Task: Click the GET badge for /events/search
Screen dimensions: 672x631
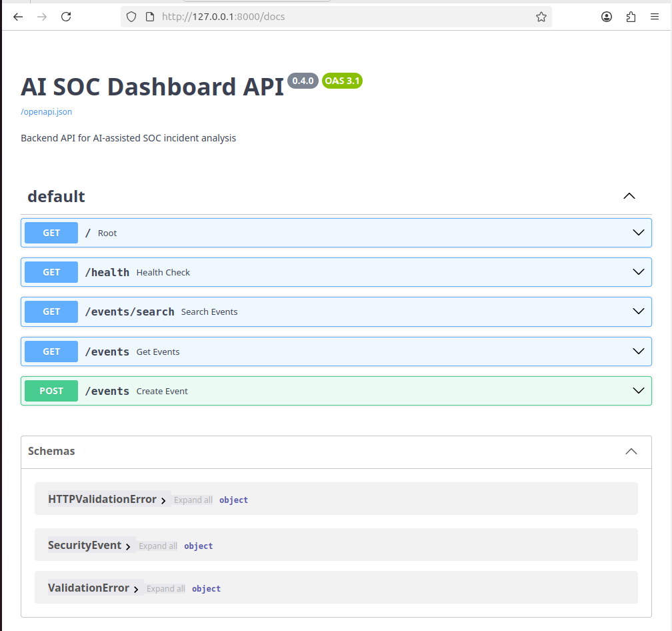Action: click(51, 311)
